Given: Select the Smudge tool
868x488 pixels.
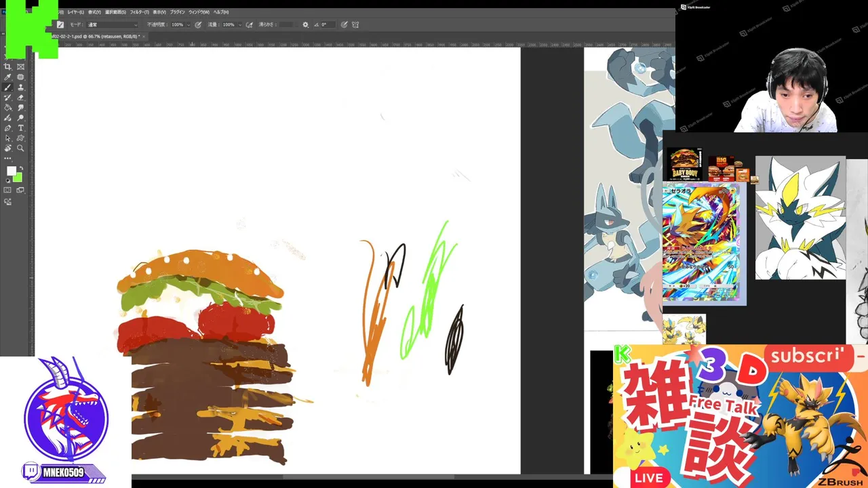Looking at the screenshot, I should click(20, 107).
